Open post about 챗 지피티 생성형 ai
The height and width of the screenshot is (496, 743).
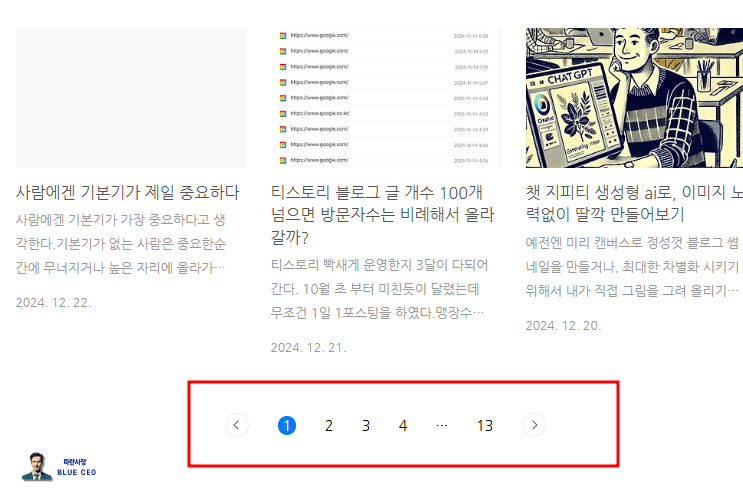pos(634,203)
